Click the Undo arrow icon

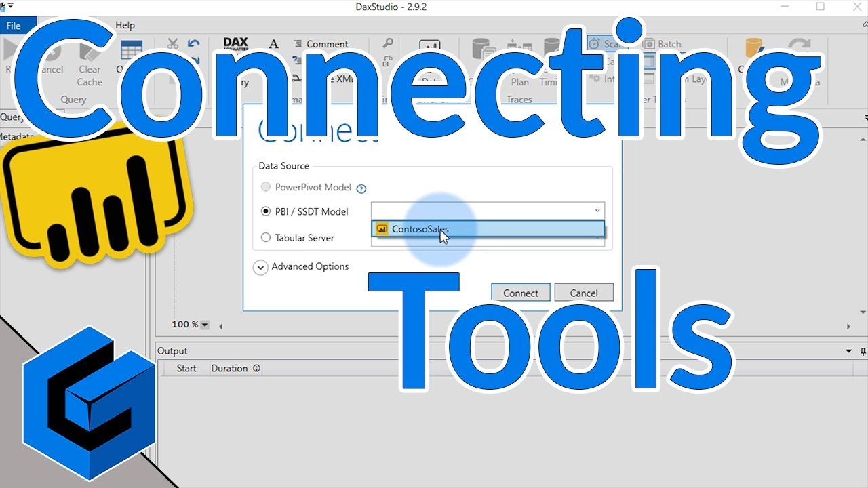[x=193, y=44]
